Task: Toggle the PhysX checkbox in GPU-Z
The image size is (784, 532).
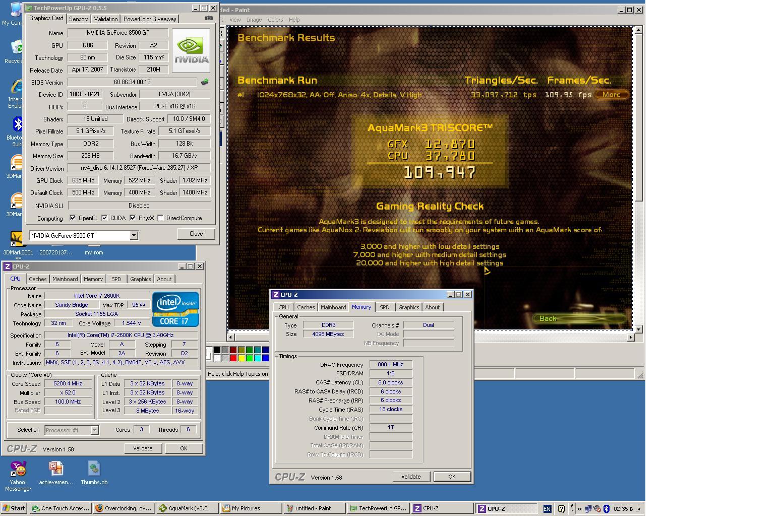Action: (x=133, y=218)
